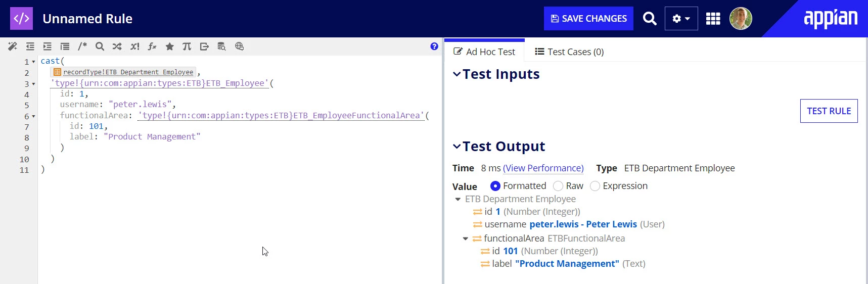The height and width of the screenshot is (284, 868).
Task: Open the fx functions icon
Action: [152, 46]
